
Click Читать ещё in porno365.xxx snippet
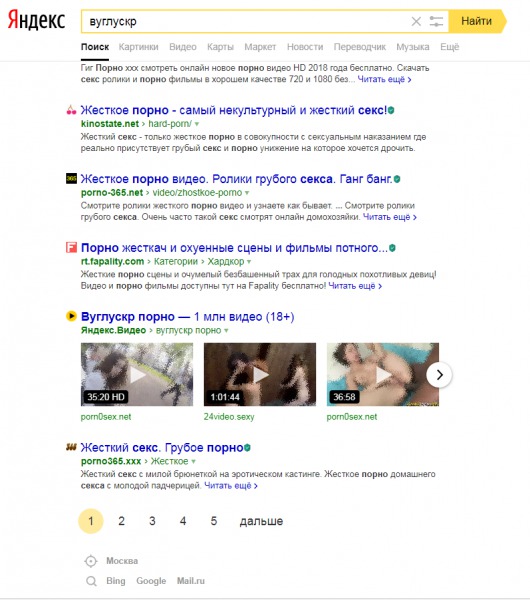[231, 486]
